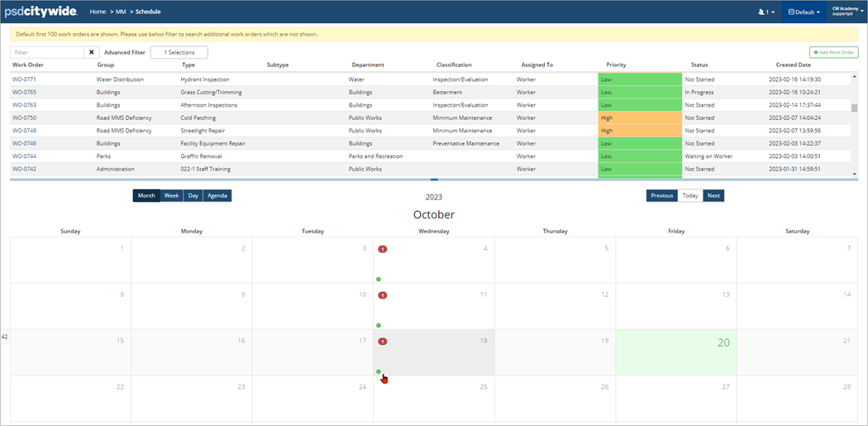Switch calendar to Day view
868x426 pixels.
[x=193, y=196]
